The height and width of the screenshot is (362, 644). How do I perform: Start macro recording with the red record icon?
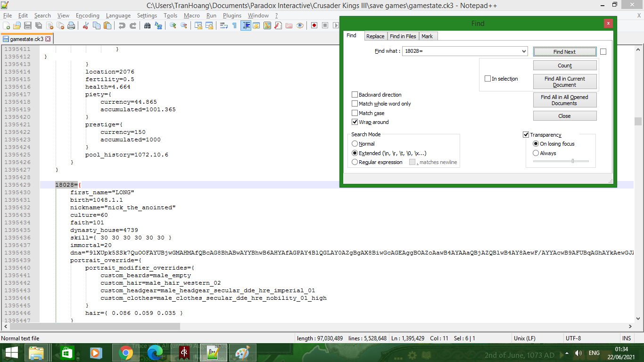click(x=314, y=25)
